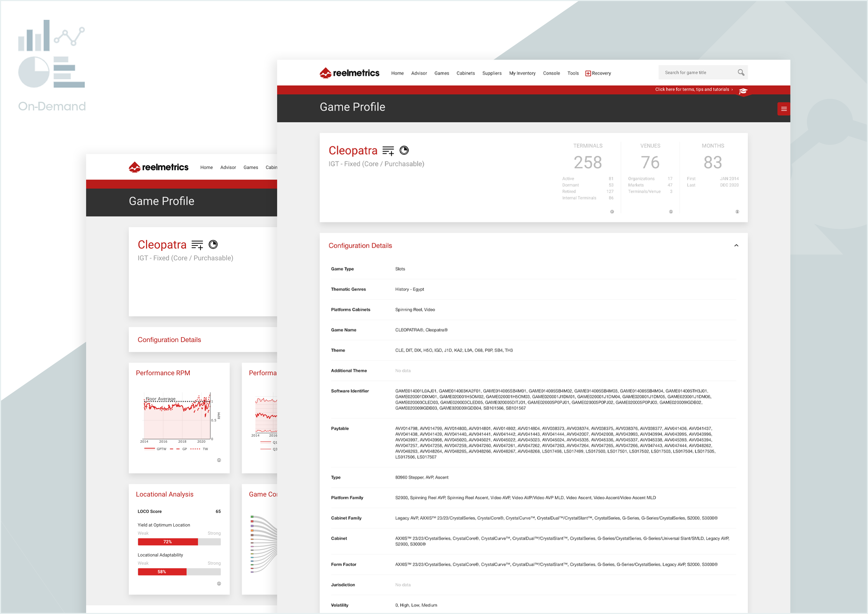The height and width of the screenshot is (614, 868).
Task: Click the Type value 80960 Stepper, AVP, Ascent
Action: pyautogui.click(x=422, y=477)
